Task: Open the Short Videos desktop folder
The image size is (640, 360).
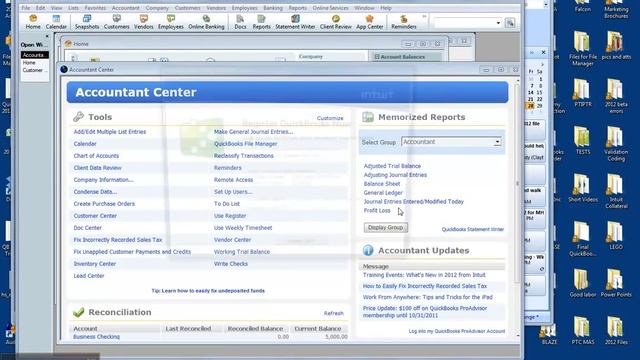Action: 582,188
